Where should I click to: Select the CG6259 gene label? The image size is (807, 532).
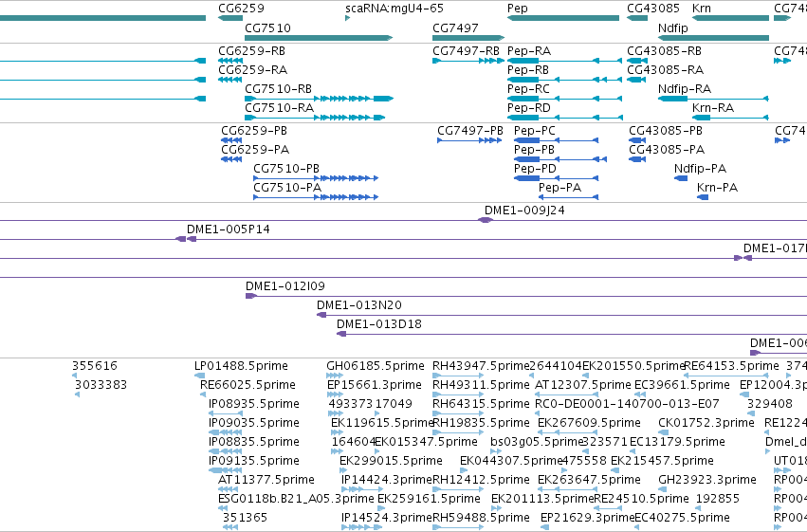(x=241, y=9)
